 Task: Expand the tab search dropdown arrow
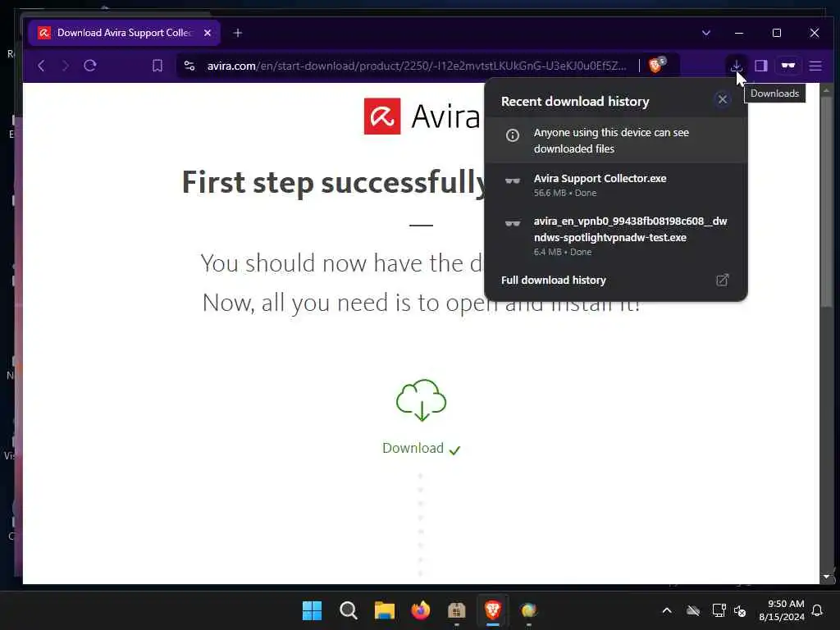(x=706, y=33)
